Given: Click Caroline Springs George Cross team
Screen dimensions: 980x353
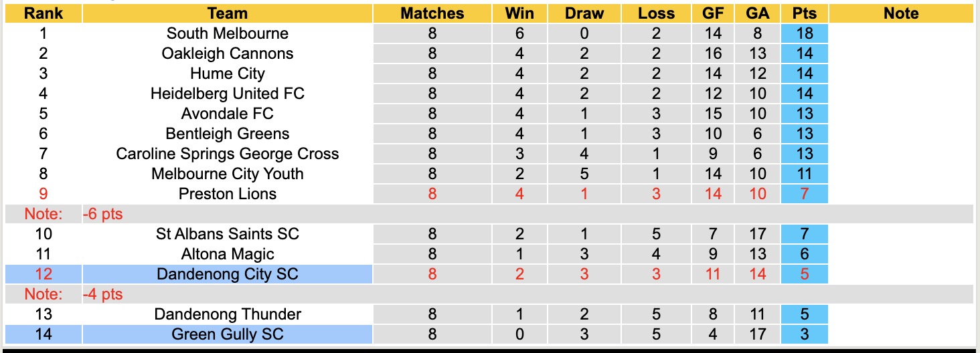Looking at the screenshot, I should click(228, 154).
